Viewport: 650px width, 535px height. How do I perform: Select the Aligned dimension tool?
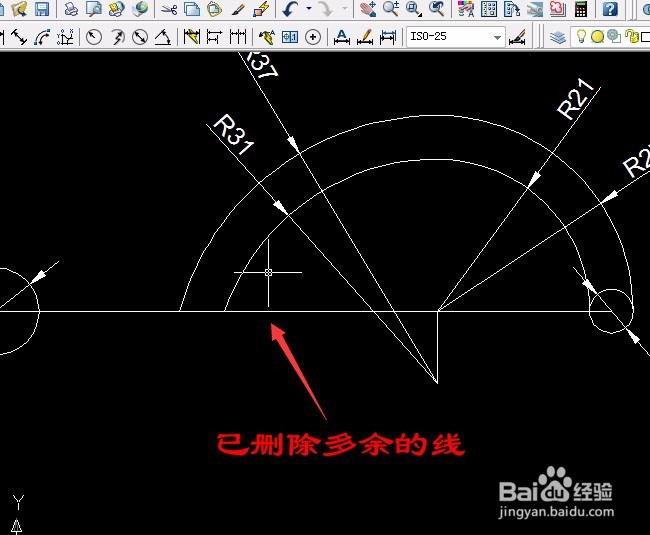coord(19,37)
